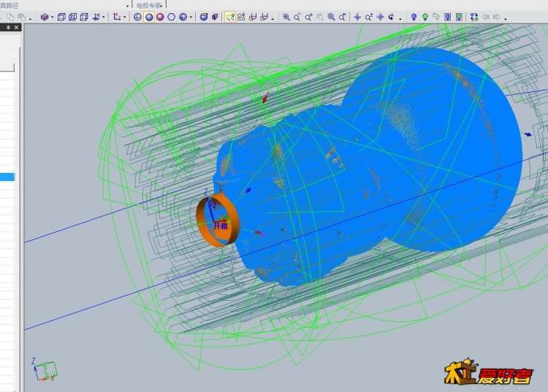Select the highlighted blue row in left panel

point(7,177)
